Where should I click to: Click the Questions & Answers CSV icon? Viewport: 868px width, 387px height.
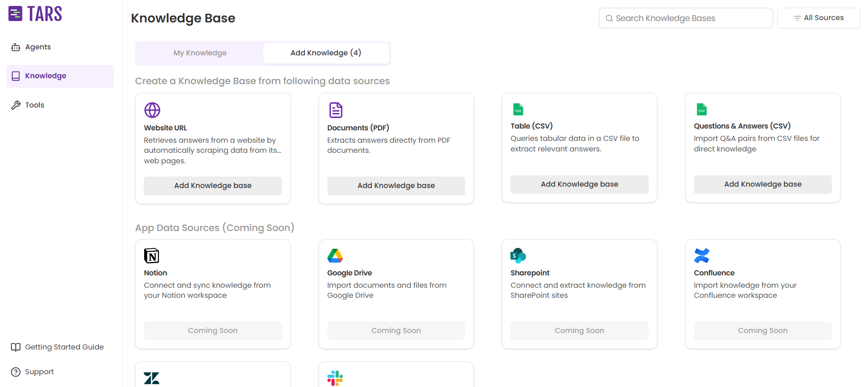(x=701, y=109)
